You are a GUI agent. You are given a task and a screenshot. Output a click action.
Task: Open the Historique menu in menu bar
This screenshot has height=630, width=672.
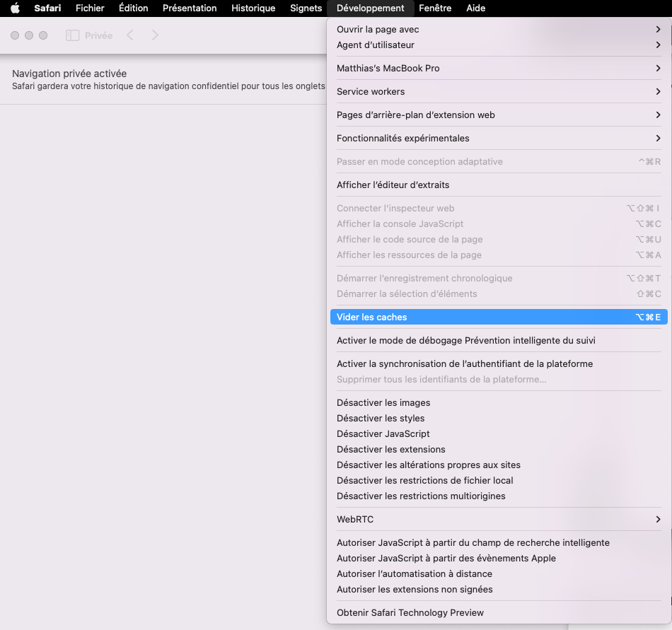click(x=253, y=8)
